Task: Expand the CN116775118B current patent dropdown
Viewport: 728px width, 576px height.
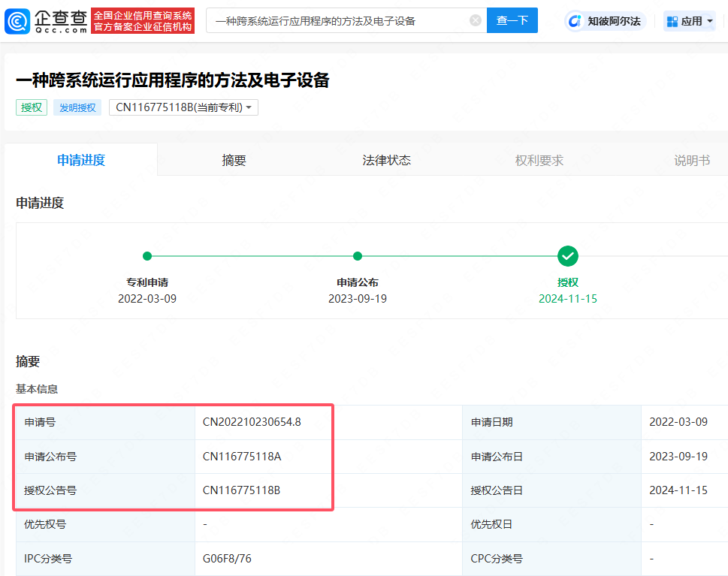Action: coord(183,107)
